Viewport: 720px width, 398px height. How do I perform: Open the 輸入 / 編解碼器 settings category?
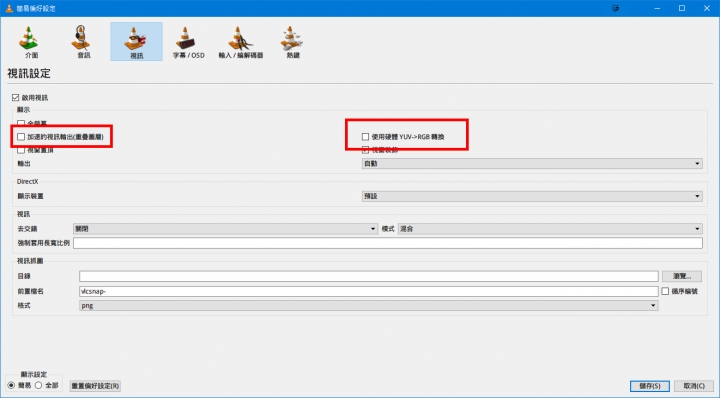[x=241, y=42]
